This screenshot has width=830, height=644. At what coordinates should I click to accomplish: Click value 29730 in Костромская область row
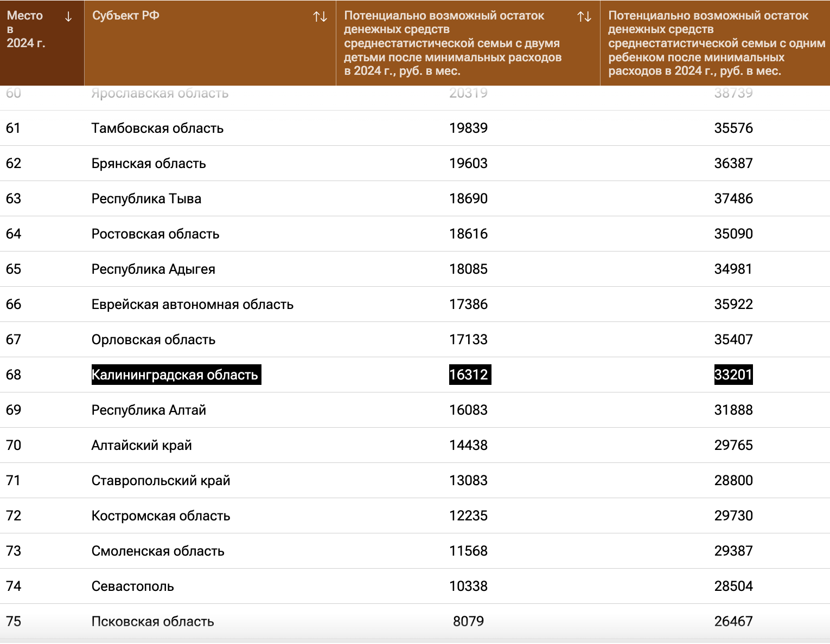point(733,516)
